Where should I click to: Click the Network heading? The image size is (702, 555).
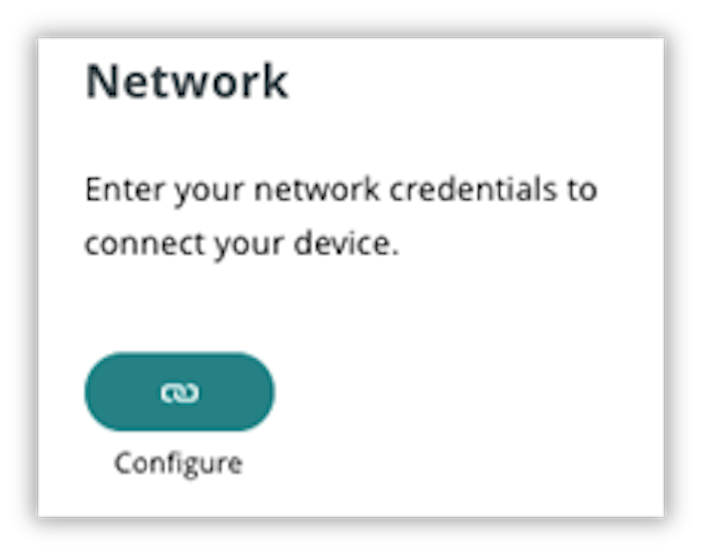click(187, 81)
